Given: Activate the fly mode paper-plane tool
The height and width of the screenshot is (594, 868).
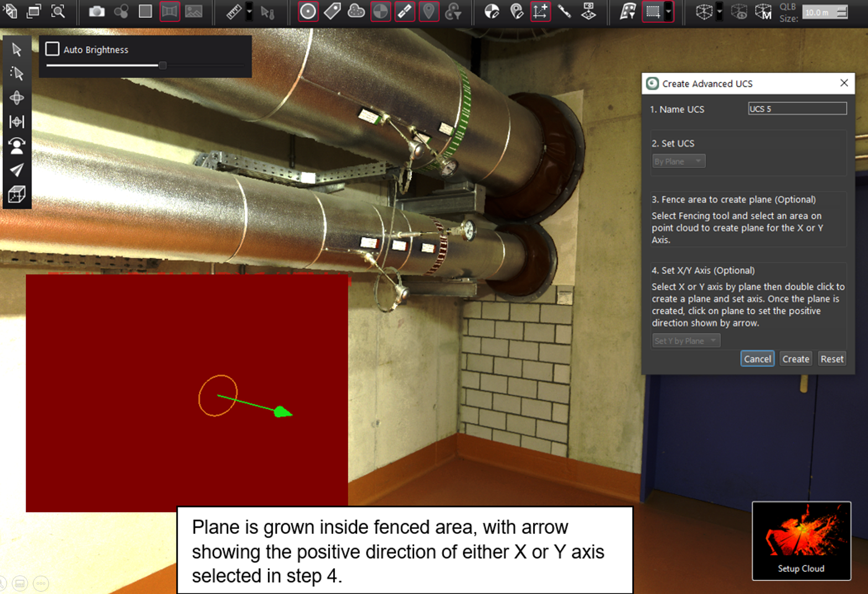Looking at the screenshot, I should coord(17,170).
